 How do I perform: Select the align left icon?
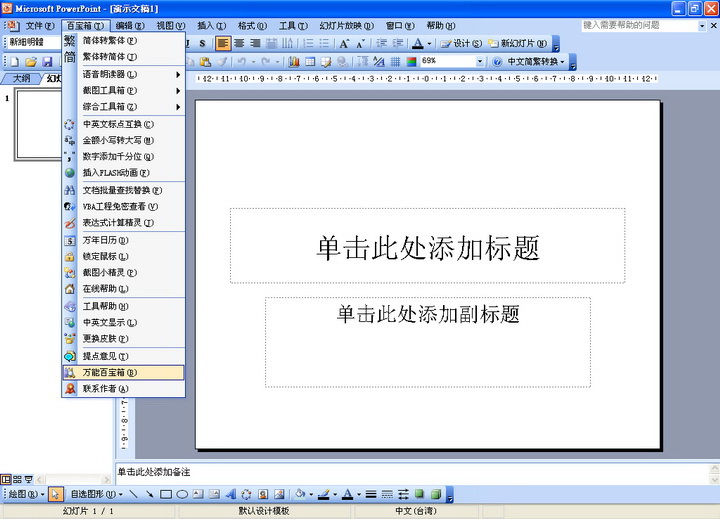pyautogui.click(x=223, y=43)
